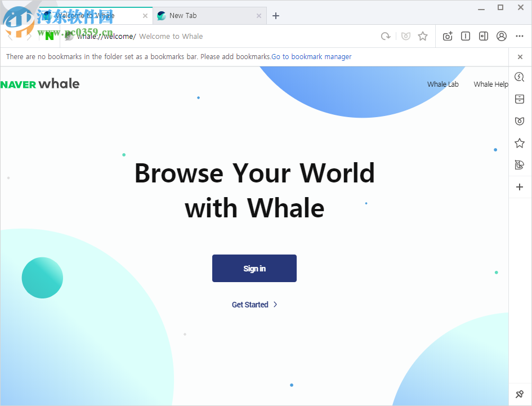Open the Capture tool in the toolbar

point(447,36)
